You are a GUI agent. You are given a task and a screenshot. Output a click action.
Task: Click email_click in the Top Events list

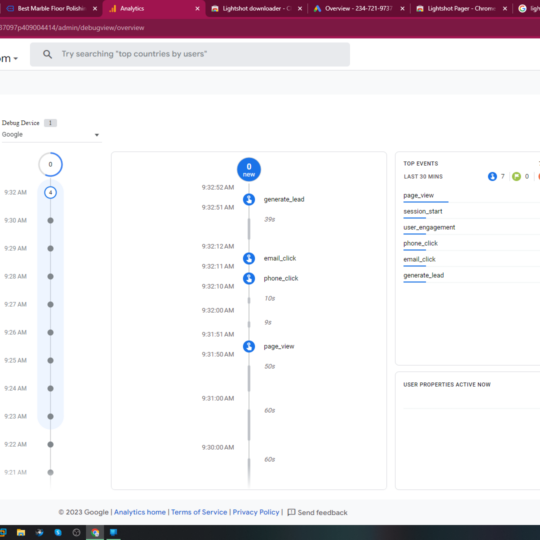pos(419,259)
